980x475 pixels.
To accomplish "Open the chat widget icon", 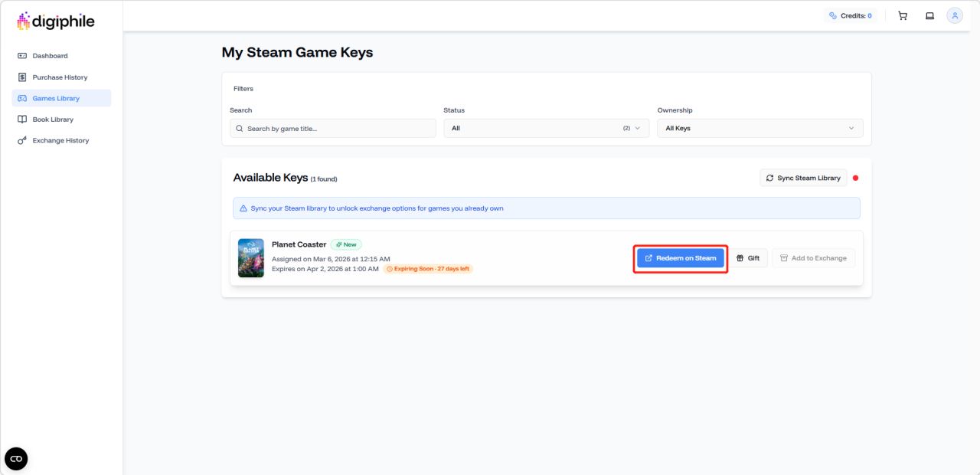I will click(16, 459).
